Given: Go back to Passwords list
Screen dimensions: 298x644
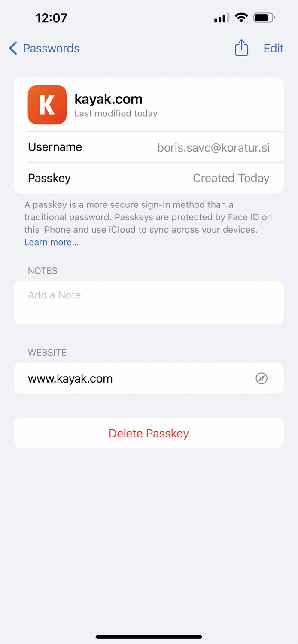Looking at the screenshot, I should pyautogui.click(x=44, y=48).
